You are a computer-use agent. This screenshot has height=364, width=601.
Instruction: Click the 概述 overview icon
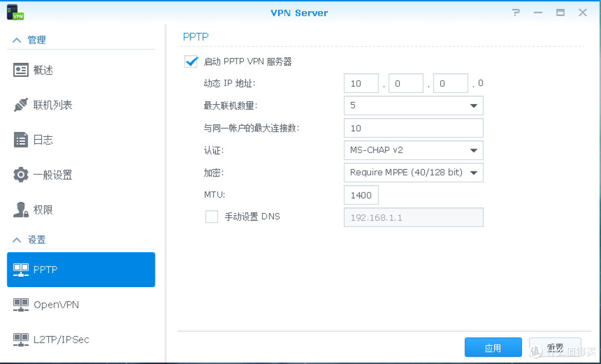[21, 70]
